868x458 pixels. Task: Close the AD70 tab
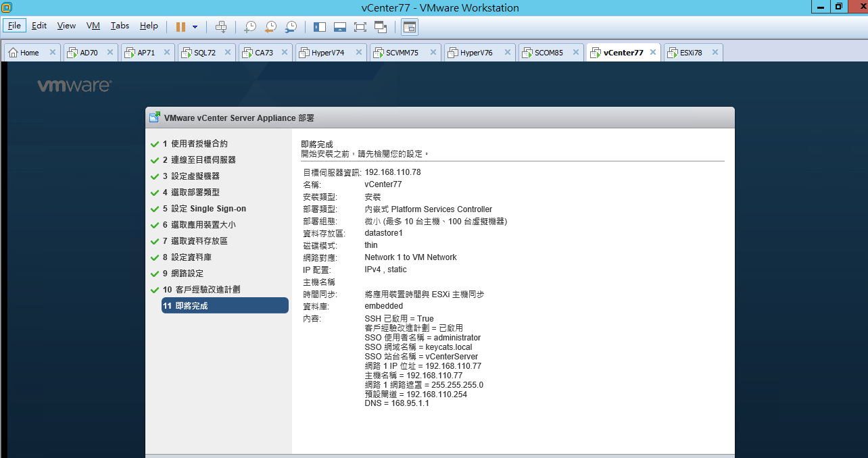pos(111,52)
